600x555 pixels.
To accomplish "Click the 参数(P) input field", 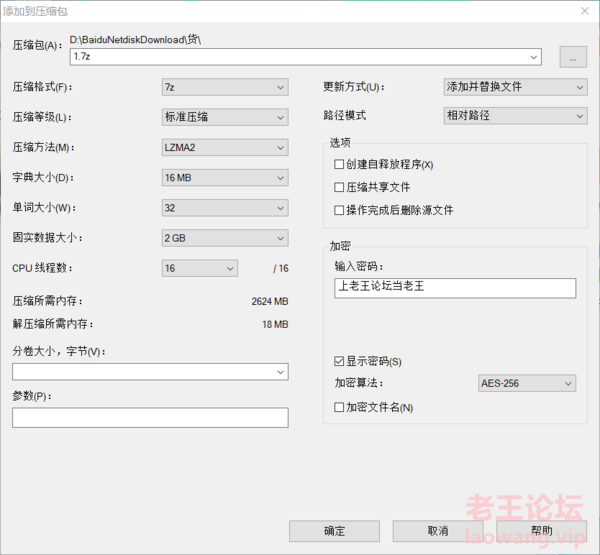I will click(150, 418).
